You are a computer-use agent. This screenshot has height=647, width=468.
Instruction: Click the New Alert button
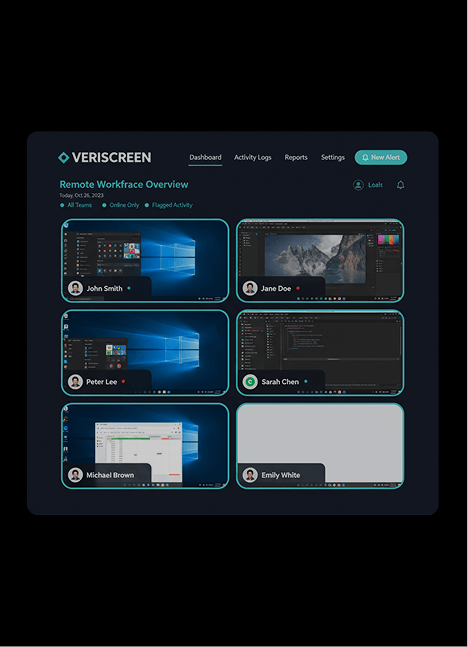(381, 157)
